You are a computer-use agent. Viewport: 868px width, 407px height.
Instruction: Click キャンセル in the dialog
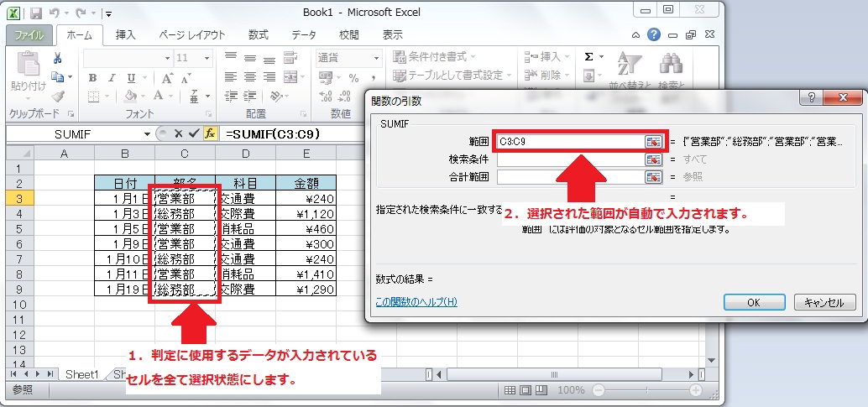coord(824,302)
